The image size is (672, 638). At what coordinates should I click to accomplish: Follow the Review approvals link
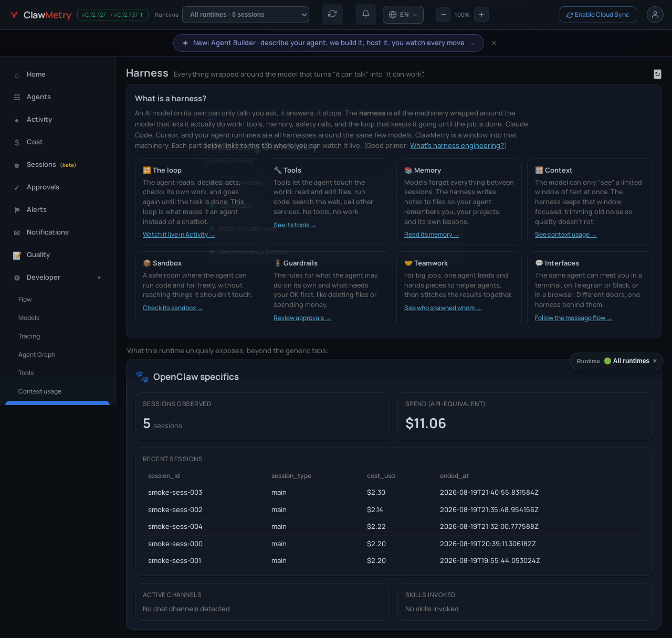[302, 318]
